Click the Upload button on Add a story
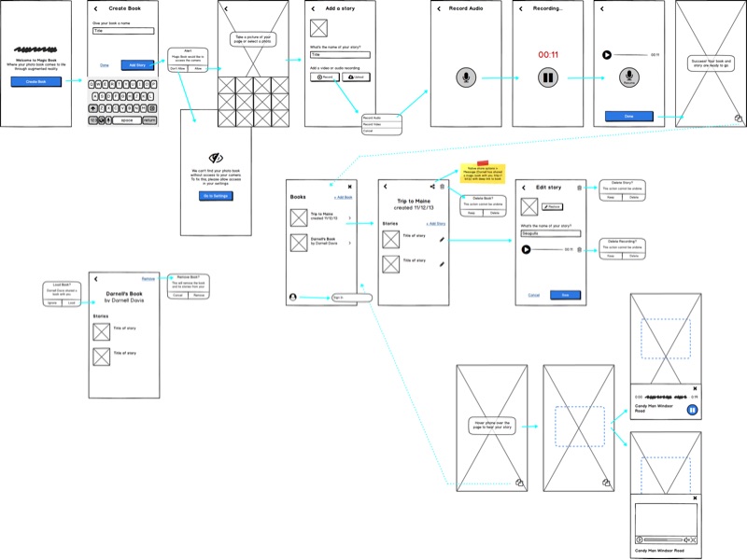The width and height of the screenshot is (747, 560). click(x=356, y=77)
